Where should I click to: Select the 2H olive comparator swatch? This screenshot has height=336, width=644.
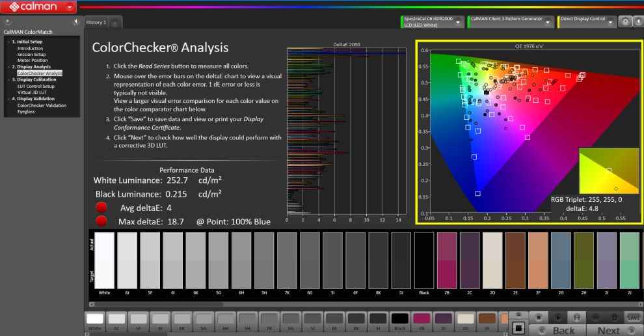(584, 260)
